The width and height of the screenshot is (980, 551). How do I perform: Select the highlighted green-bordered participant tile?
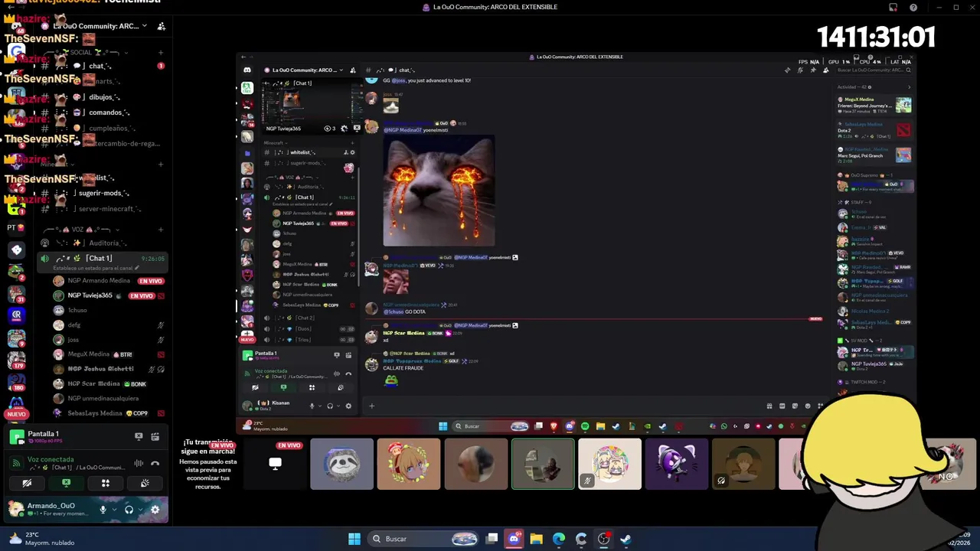click(543, 464)
